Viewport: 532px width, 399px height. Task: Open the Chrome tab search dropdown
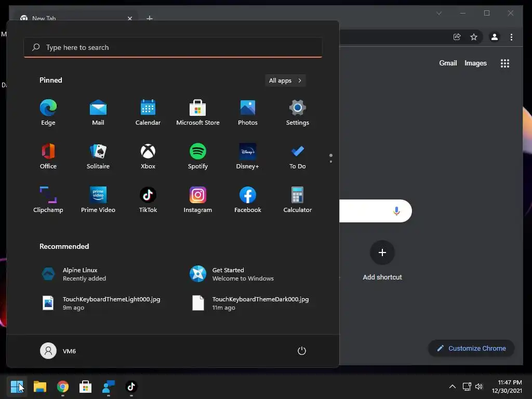click(439, 13)
